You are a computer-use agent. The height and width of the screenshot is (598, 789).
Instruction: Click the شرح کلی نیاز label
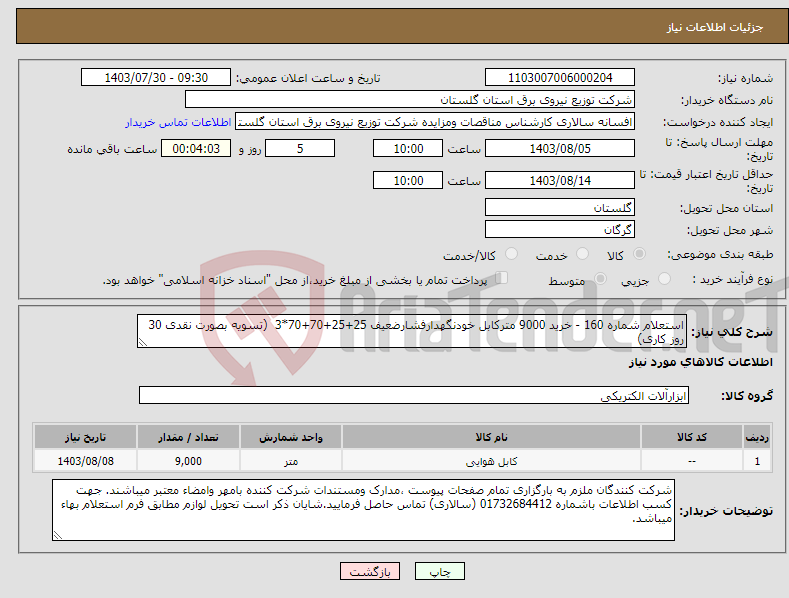[x=732, y=332]
